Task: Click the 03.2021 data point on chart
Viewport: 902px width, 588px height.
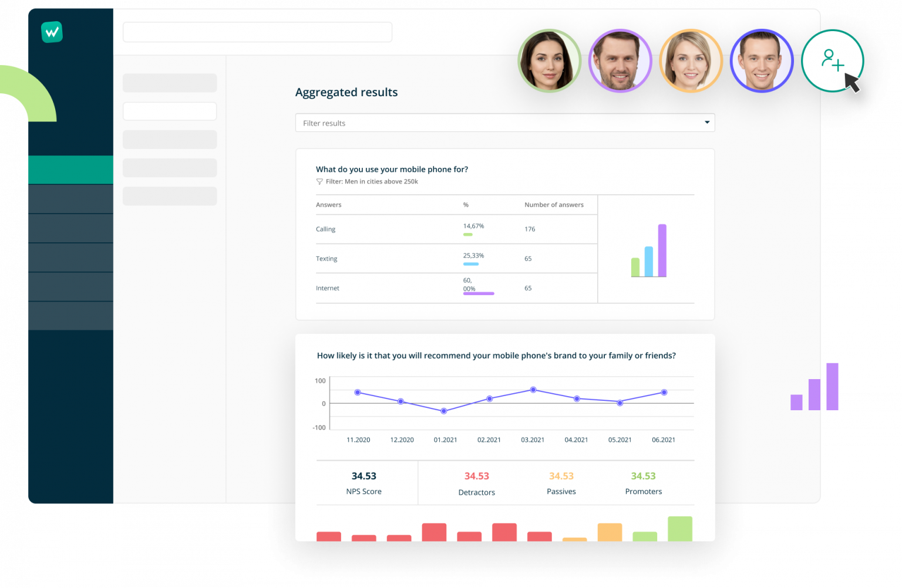Action: pos(533,390)
